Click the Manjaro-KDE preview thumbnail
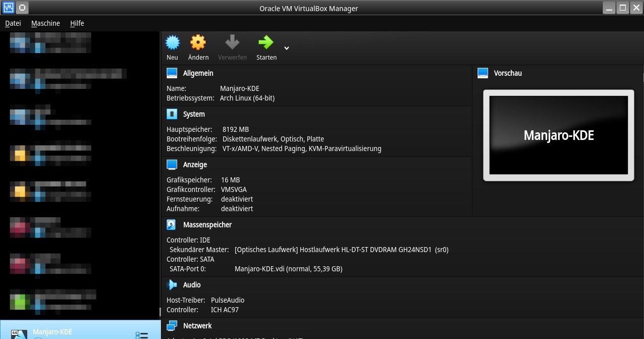Screen dimensions: 644x339 (559, 135)
